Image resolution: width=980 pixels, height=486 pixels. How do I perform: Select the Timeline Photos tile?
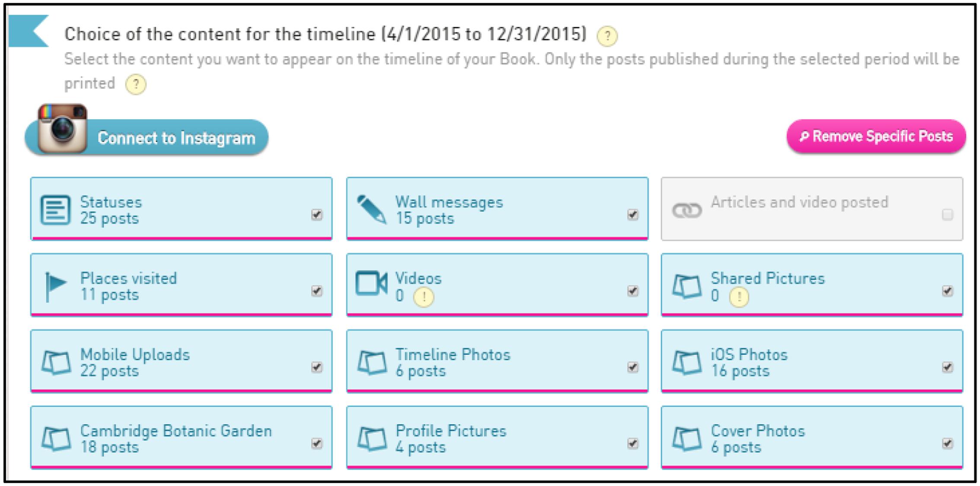click(x=497, y=361)
